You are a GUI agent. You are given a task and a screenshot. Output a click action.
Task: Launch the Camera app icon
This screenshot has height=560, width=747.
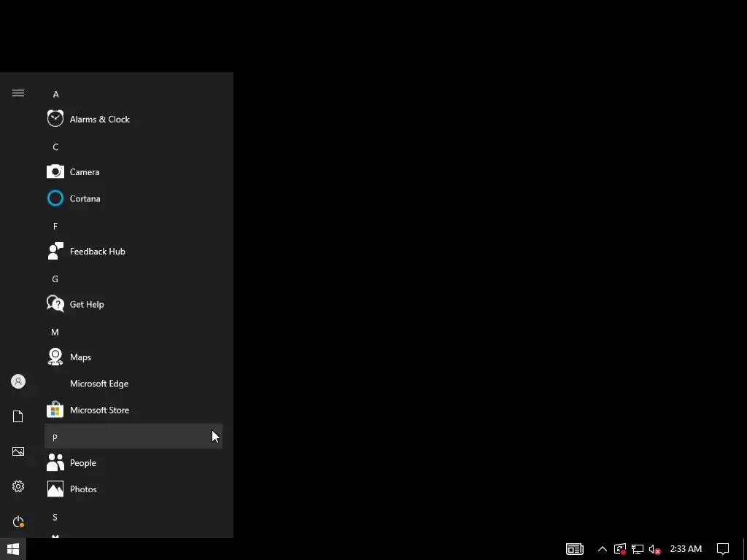55,171
